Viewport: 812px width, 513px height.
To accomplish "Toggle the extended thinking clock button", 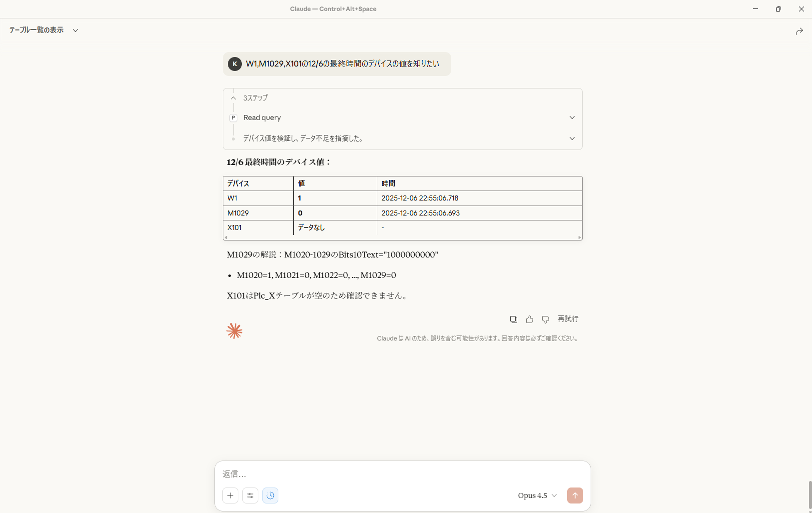I will click(x=270, y=495).
